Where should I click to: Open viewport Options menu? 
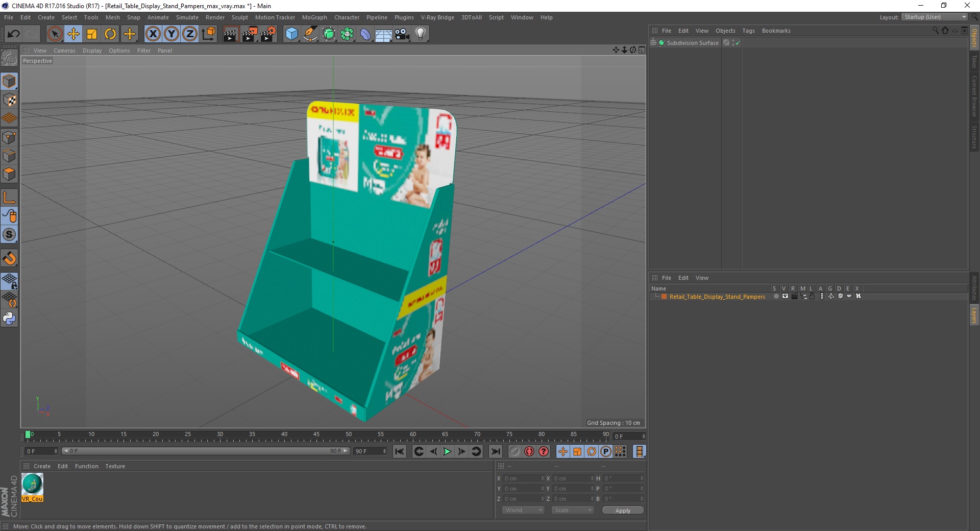(x=119, y=51)
